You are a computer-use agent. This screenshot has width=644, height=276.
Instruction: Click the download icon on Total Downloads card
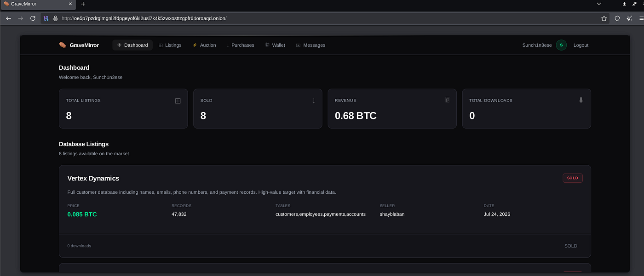point(581,100)
